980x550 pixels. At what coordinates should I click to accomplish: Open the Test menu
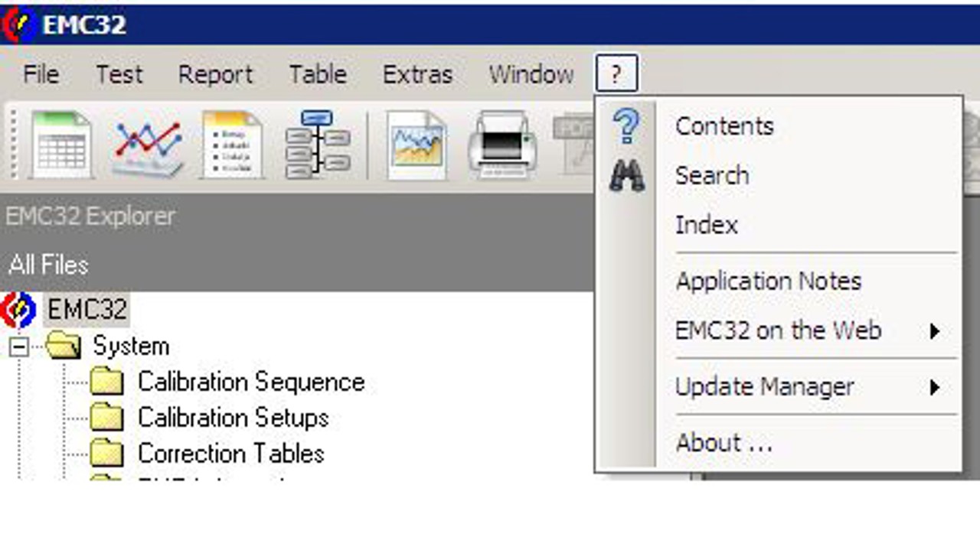pyautogui.click(x=119, y=74)
